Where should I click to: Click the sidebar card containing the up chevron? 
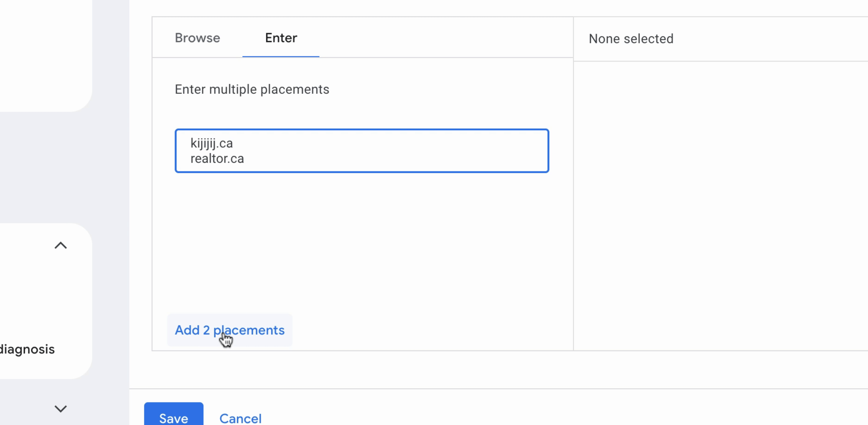point(45,301)
